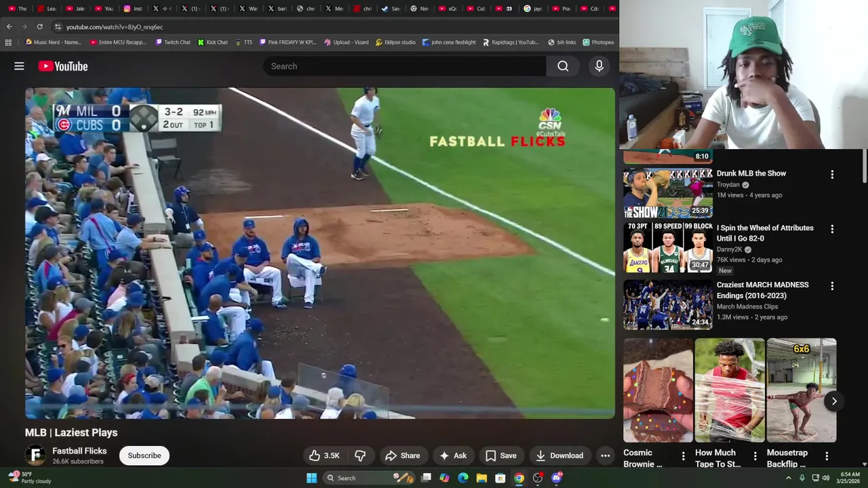This screenshot has height=488, width=868.
Task: Open File Explorer from taskbar
Action: tap(481, 478)
